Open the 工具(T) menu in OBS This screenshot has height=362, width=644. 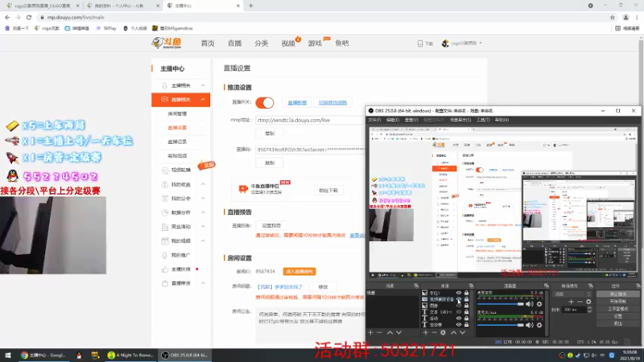(483, 120)
